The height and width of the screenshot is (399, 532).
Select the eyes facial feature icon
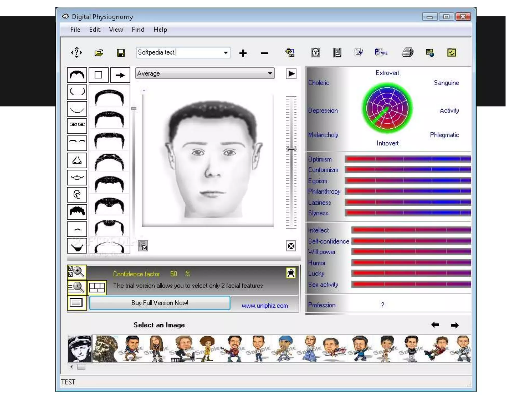tap(77, 125)
